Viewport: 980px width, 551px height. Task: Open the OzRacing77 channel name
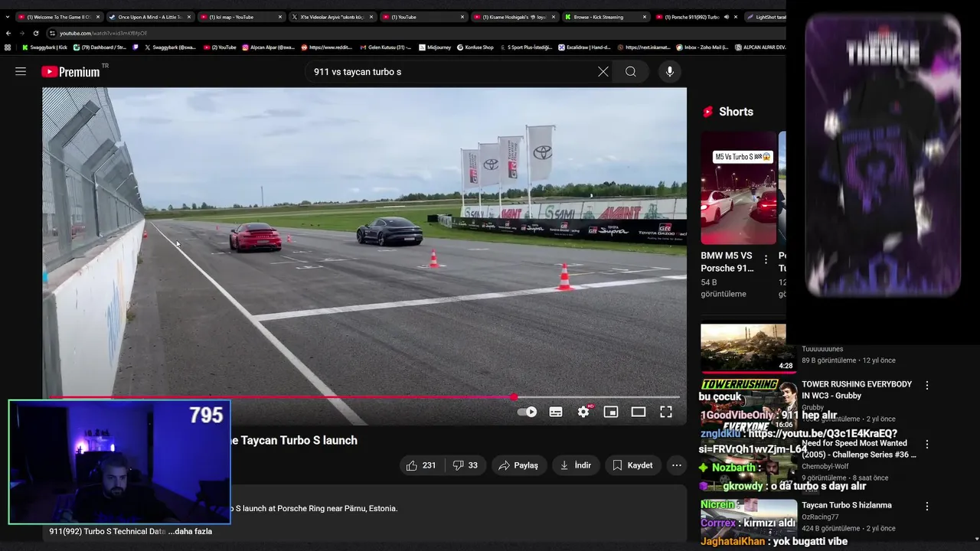[x=821, y=517]
